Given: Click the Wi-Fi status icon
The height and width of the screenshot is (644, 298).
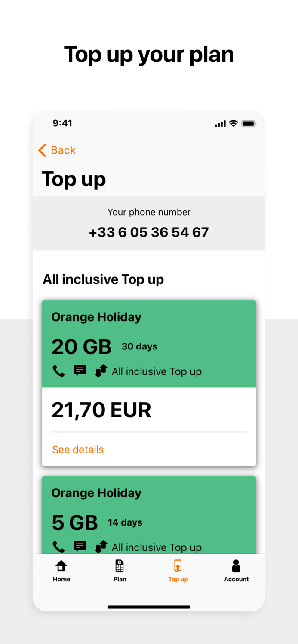Looking at the screenshot, I should point(233,124).
